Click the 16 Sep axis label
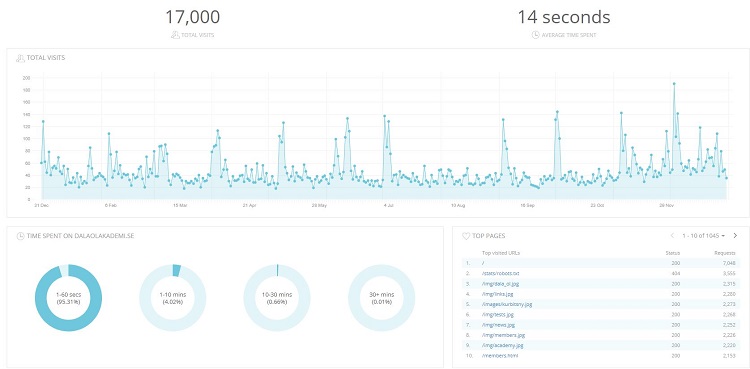This screenshot has height=369, width=750. pyautogui.click(x=528, y=205)
